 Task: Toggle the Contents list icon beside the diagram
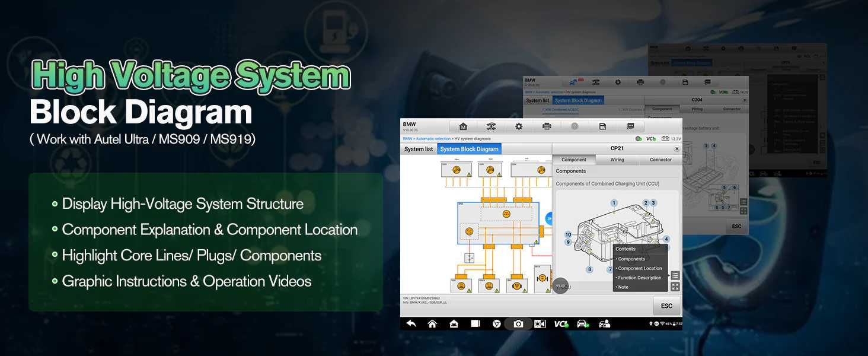click(x=675, y=275)
